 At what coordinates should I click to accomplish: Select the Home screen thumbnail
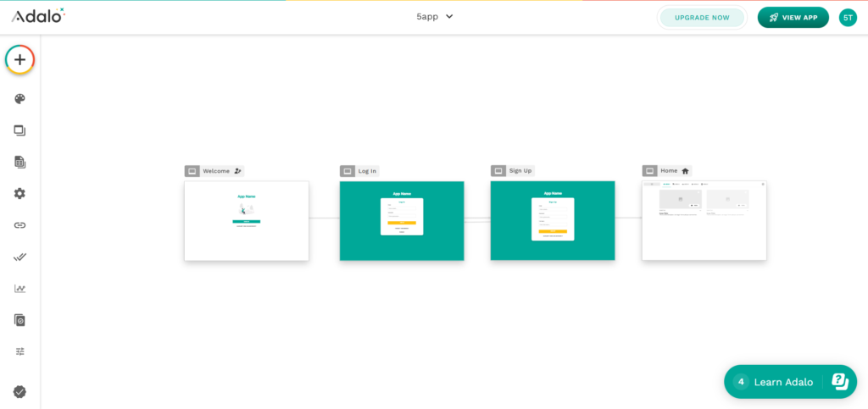click(704, 220)
